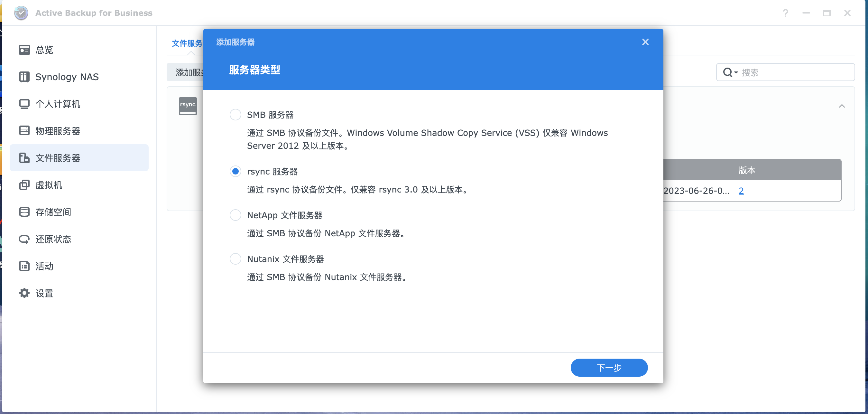The height and width of the screenshot is (414, 868).
Task: Collapse the rsync server panel chevron
Action: point(842,106)
